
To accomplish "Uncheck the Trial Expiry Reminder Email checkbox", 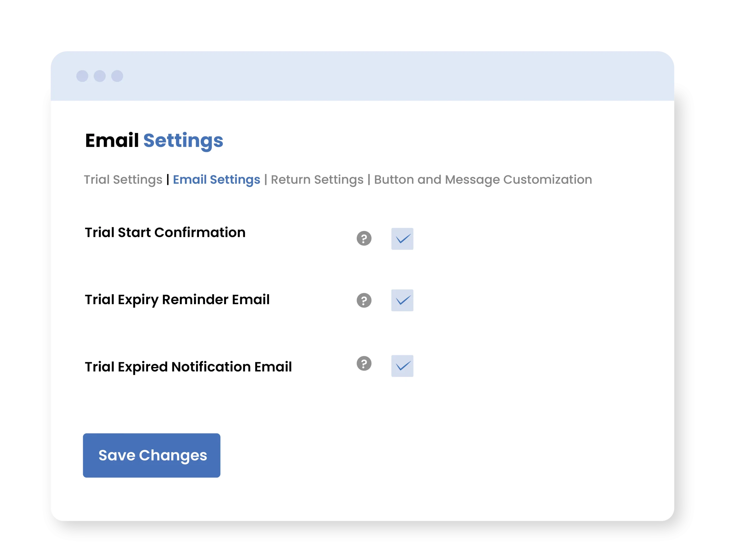I will (402, 300).
